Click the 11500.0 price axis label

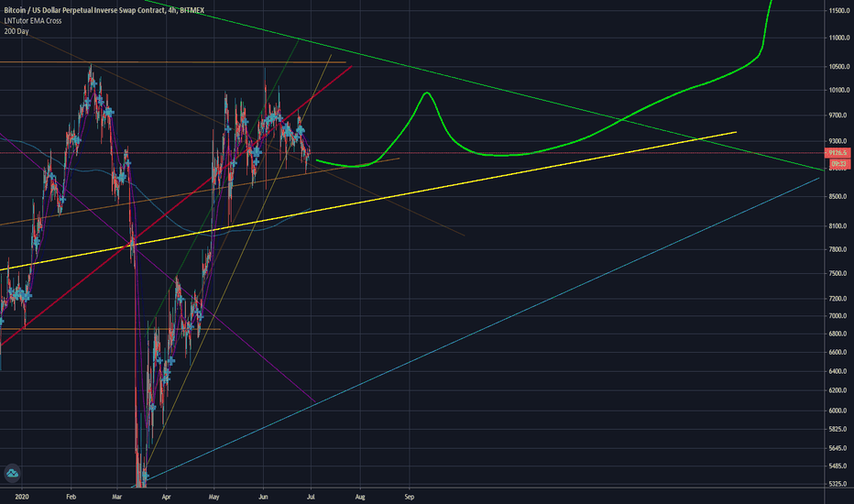pyautogui.click(x=839, y=10)
